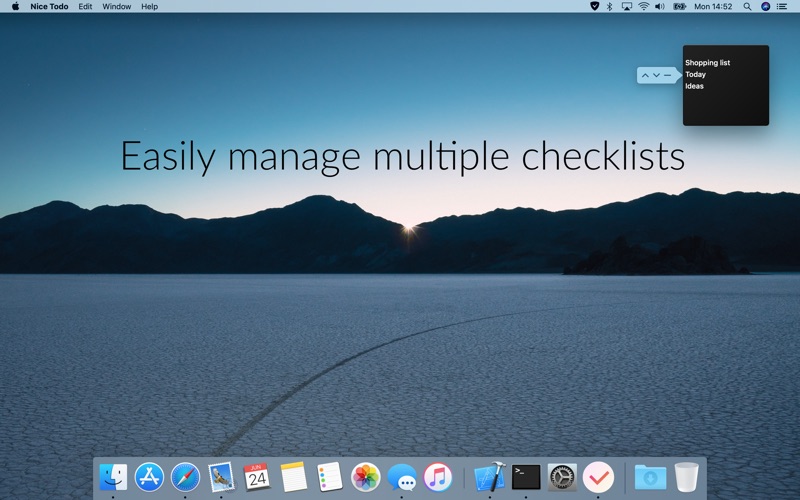Screen dimensions: 800x500
Task: Move list up with the up-chevron button
Action: click(x=645, y=76)
